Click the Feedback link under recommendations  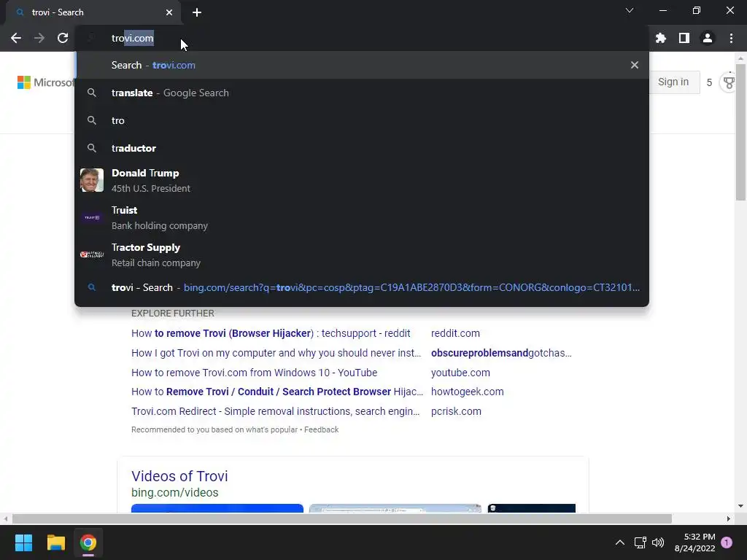tap(322, 429)
